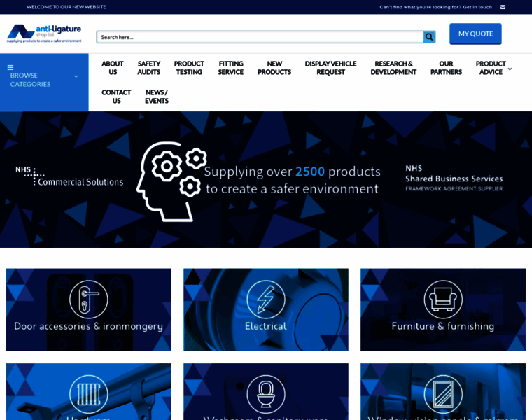Expand the Product Advice menu chevron
532x420 pixels.
tap(510, 69)
